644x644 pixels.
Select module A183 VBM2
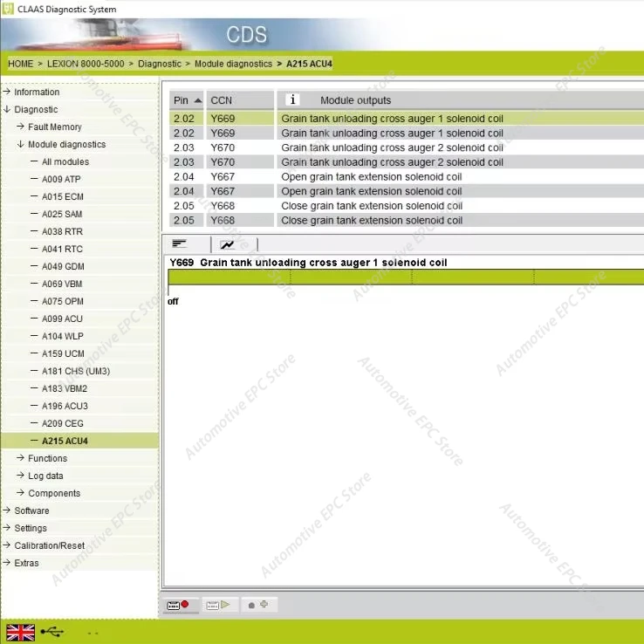(x=65, y=388)
